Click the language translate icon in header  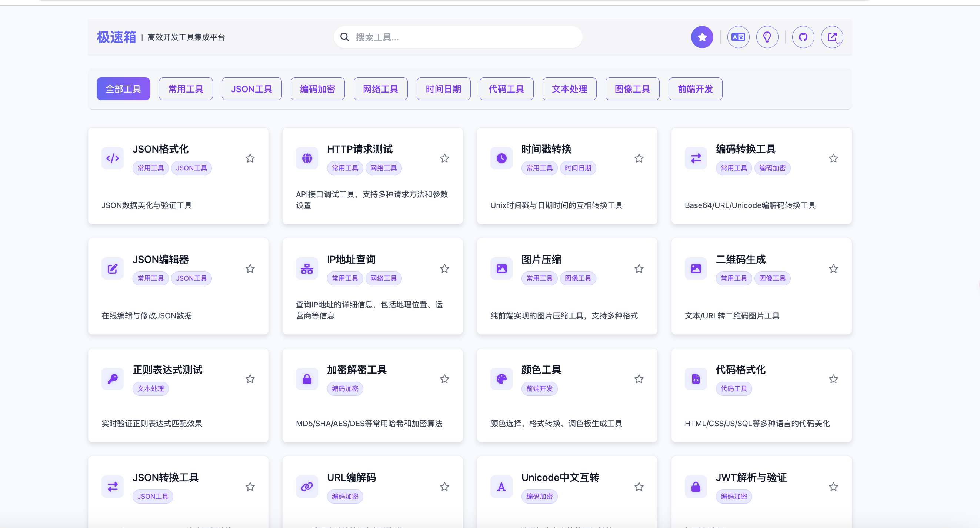pos(738,37)
